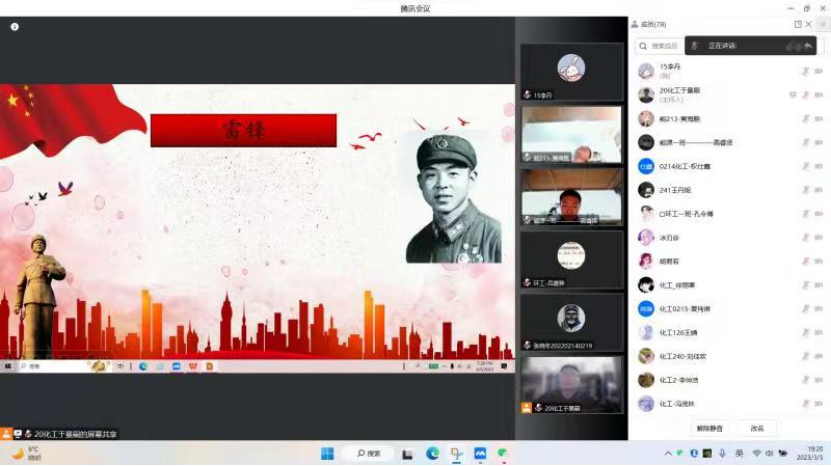Image resolution: width=831 pixels, height=466 pixels.
Task: Toggle camera icon for 20化工于景鹏
Action: (x=818, y=95)
